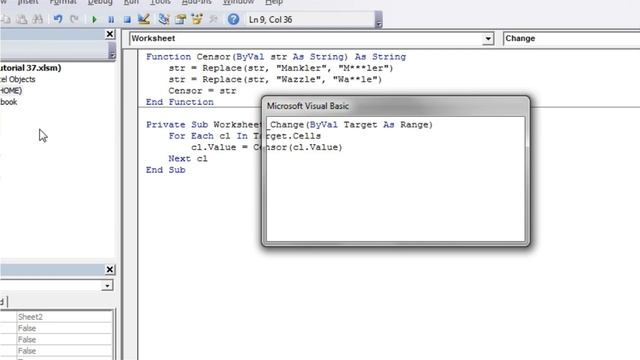Screen dimensions: 640x360
Task: Click the End Function line
Action: 180,102
